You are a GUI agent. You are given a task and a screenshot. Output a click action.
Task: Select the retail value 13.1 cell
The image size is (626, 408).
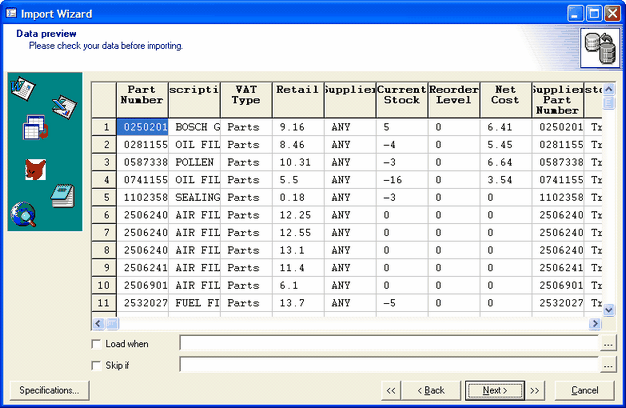pos(298,250)
